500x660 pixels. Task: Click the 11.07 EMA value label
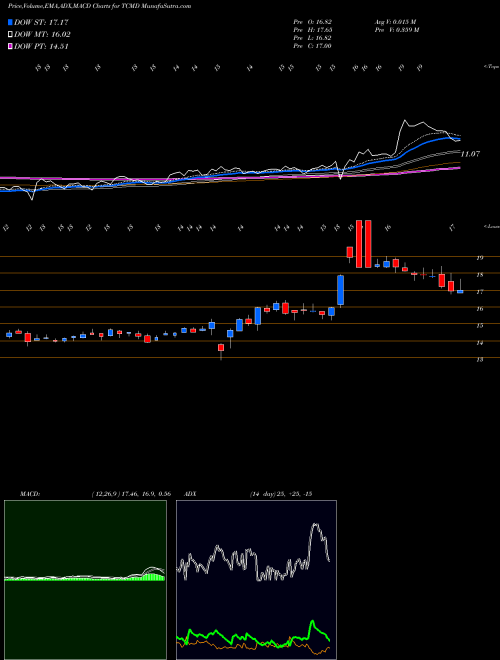pos(470,154)
